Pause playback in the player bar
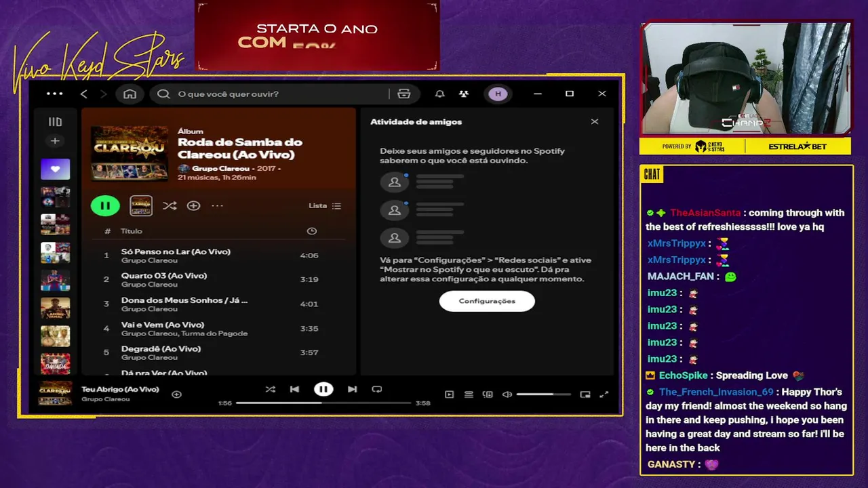The height and width of the screenshot is (488, 868). pyautogui.click(x=323, y=389)
